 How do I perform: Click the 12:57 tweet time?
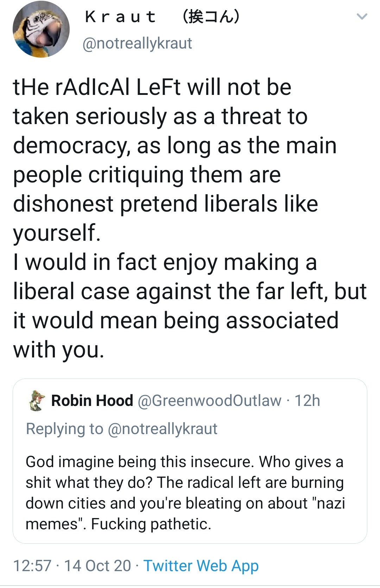tap(32, 566)
